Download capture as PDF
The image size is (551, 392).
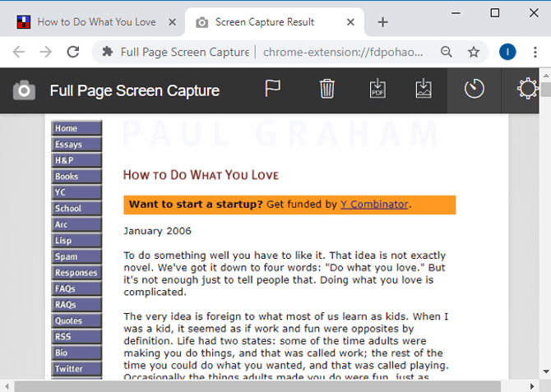pos(377,89)
